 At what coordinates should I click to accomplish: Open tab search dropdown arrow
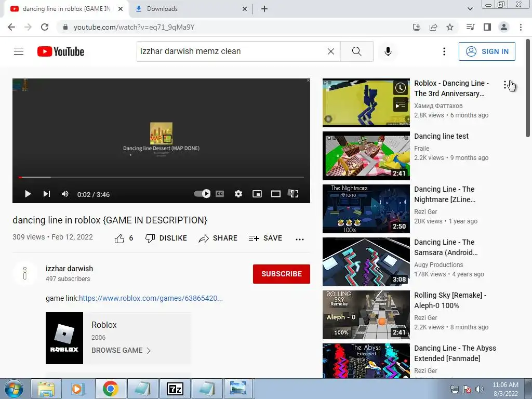point(470,9)
